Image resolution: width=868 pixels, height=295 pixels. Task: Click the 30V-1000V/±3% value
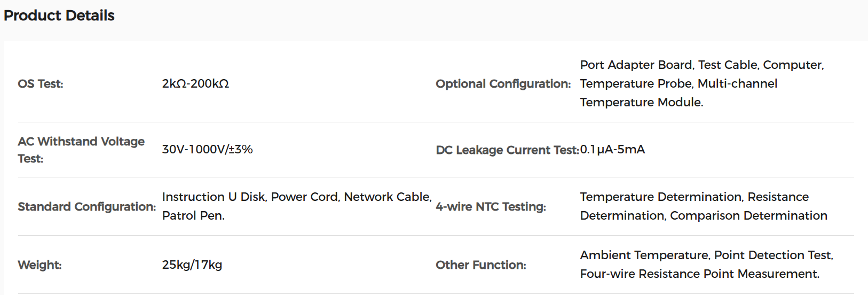point(207,149)
